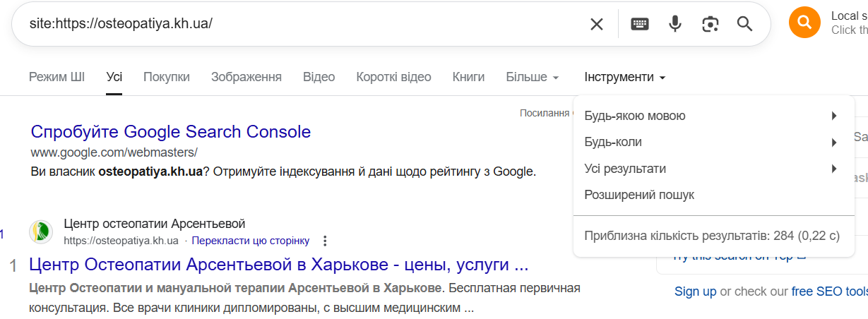Open the Режим ШІ tab

pos(57,77)
